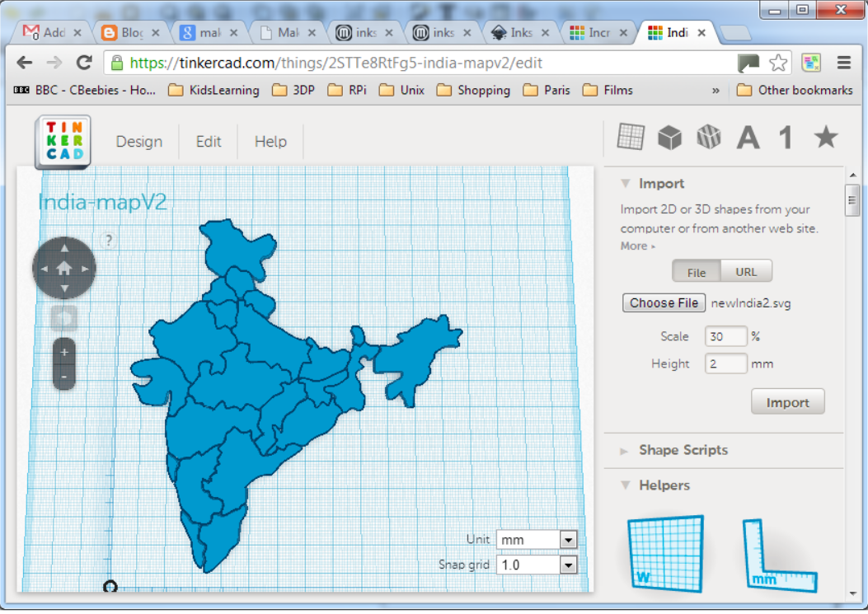Image resolution: width=868 pixels, height=614 pixels.
Task: Click the address bar URL
Action: [335, 63]
